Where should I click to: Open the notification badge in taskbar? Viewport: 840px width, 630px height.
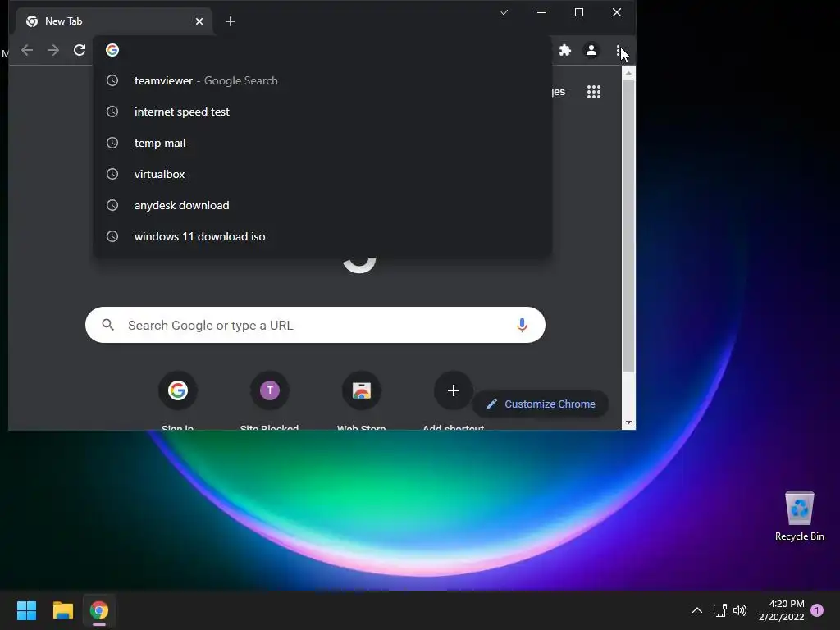817,610
